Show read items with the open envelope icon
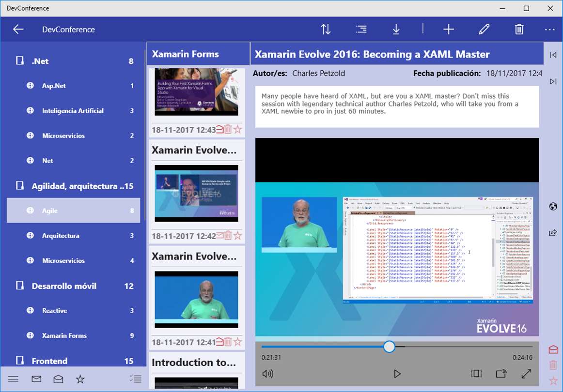The image size is (563, 392). pyautogui.click(x=58, y=379)
